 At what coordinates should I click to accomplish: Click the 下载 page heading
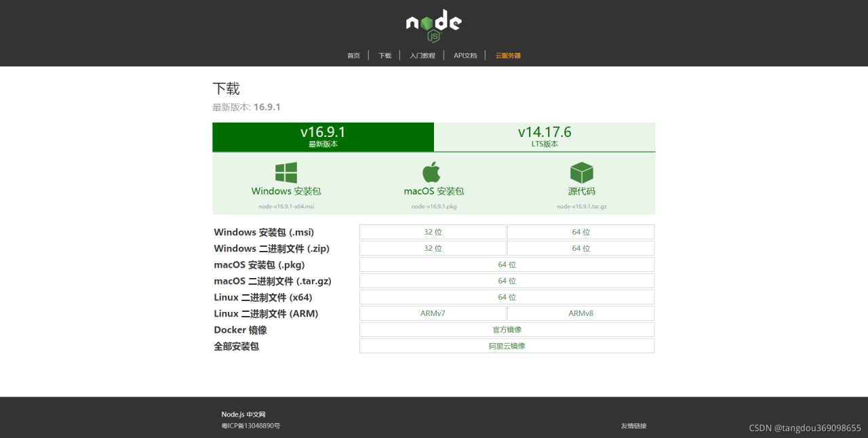226,89
